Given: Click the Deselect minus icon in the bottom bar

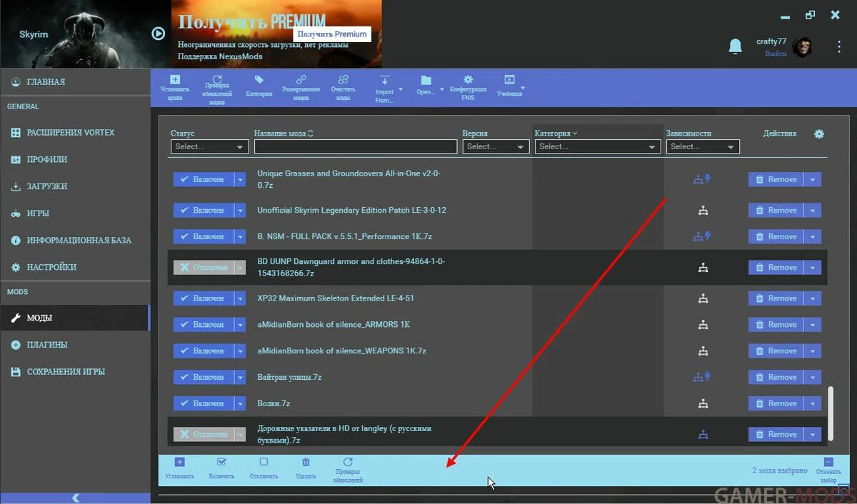Looking at the screenshot, I should pos(828,462).
